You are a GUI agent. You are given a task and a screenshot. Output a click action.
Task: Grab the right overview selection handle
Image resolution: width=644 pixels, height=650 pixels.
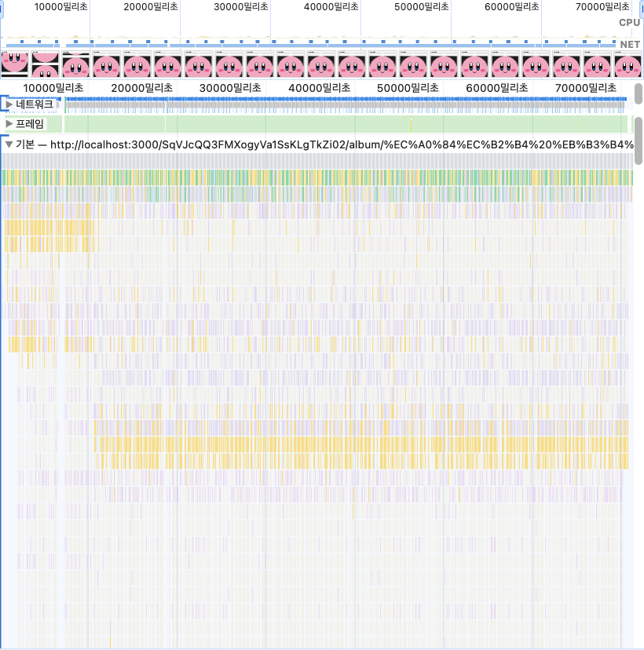pos(642,9)
